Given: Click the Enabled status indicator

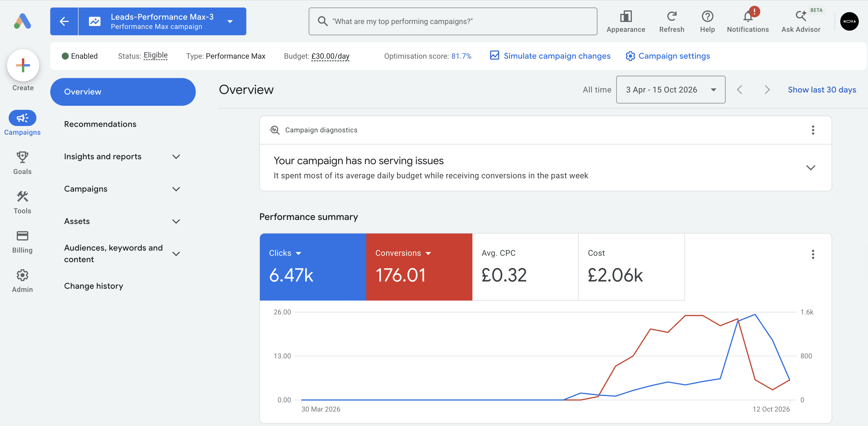Looking at the screenshot, I should 79,56.
